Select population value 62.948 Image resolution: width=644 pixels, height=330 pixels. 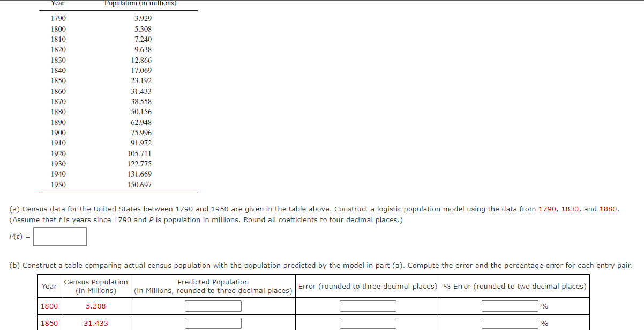point(141,122)
